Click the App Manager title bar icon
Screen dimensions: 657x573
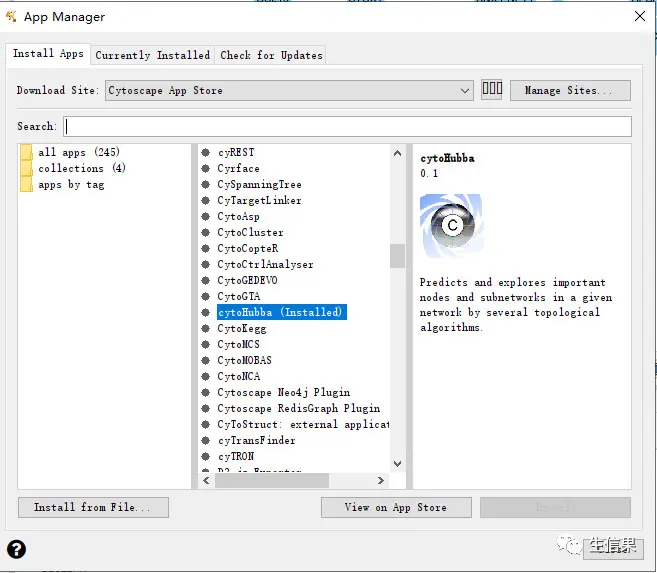[11, 17]
